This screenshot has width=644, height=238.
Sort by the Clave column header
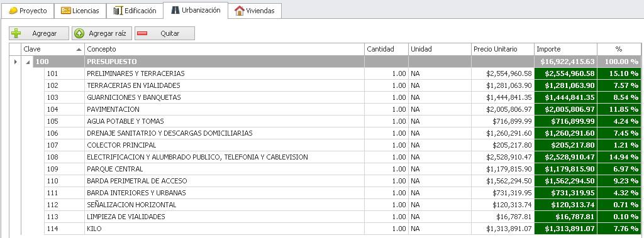point(53,49)
